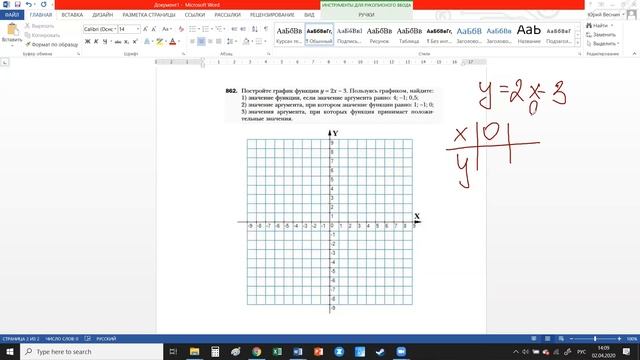
Task: Select the Таблица style in gallery
Action: 409,34
